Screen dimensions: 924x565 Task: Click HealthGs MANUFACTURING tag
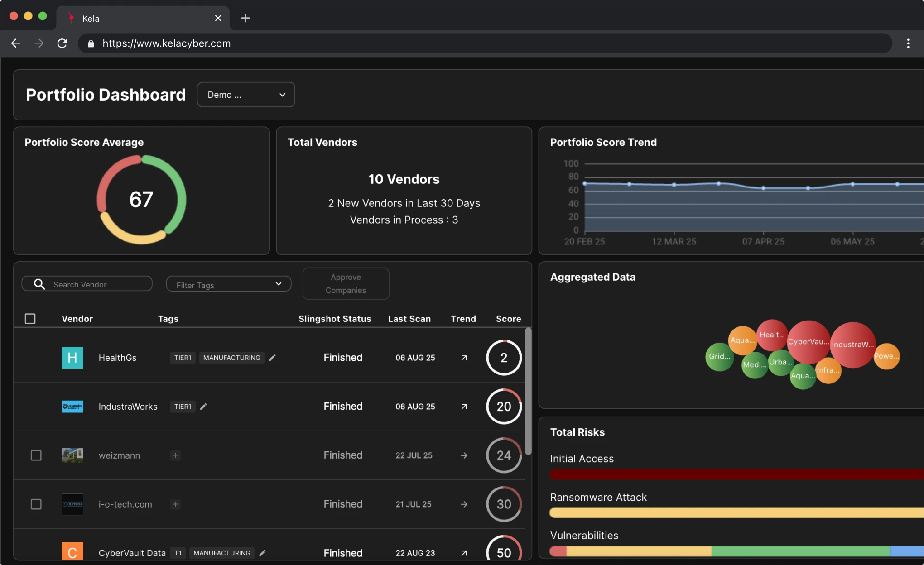pyautogui.click(x=232, y=358)
